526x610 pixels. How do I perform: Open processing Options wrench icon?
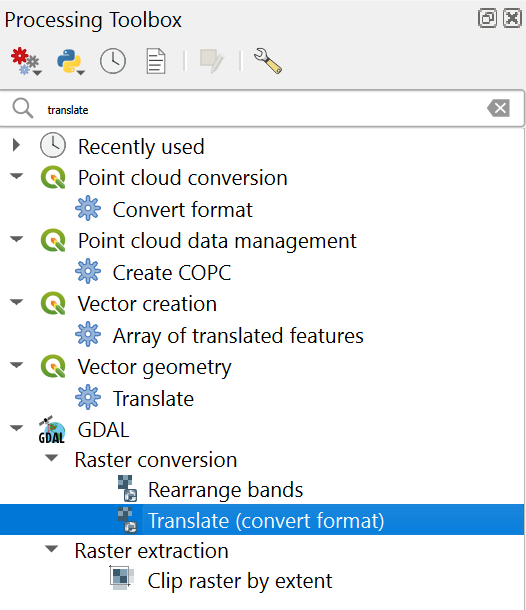(x=268, y=61)
